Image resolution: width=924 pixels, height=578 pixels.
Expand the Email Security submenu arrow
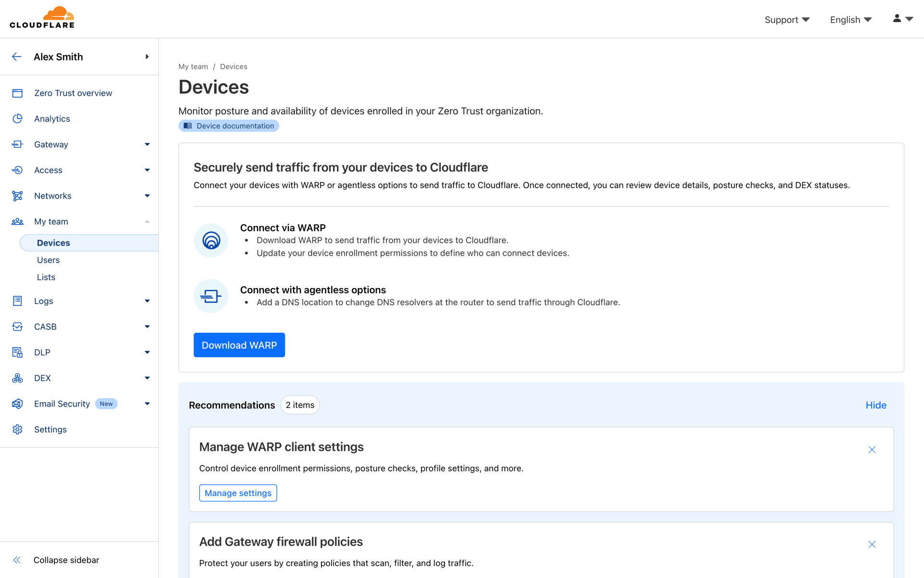coord(147,404)
